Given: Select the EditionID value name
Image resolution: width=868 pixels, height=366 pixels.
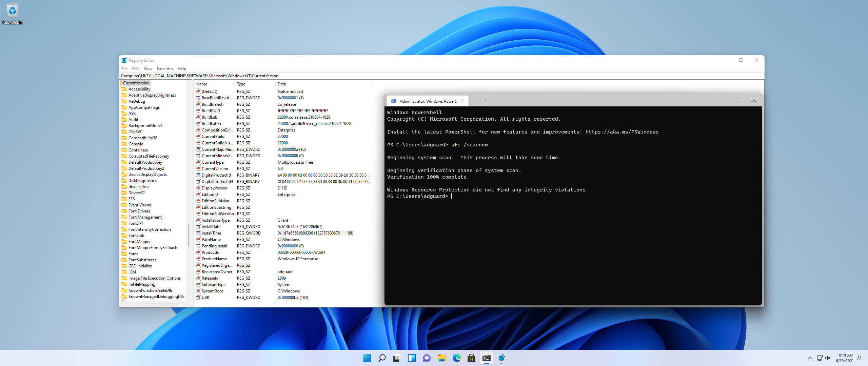Looking at the screenshot, I should click(x=210, y=195).
